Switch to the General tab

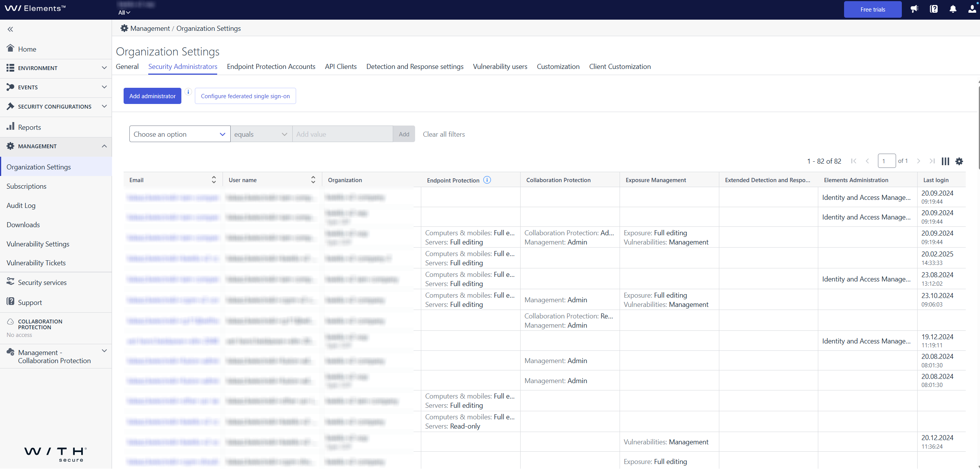(x=127, y=67)
